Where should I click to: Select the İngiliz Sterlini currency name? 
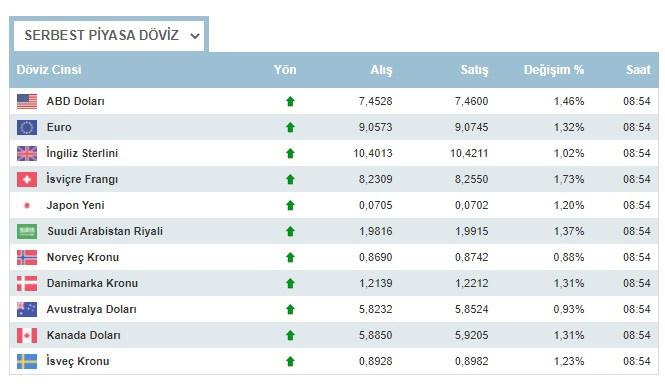(82, 153)
